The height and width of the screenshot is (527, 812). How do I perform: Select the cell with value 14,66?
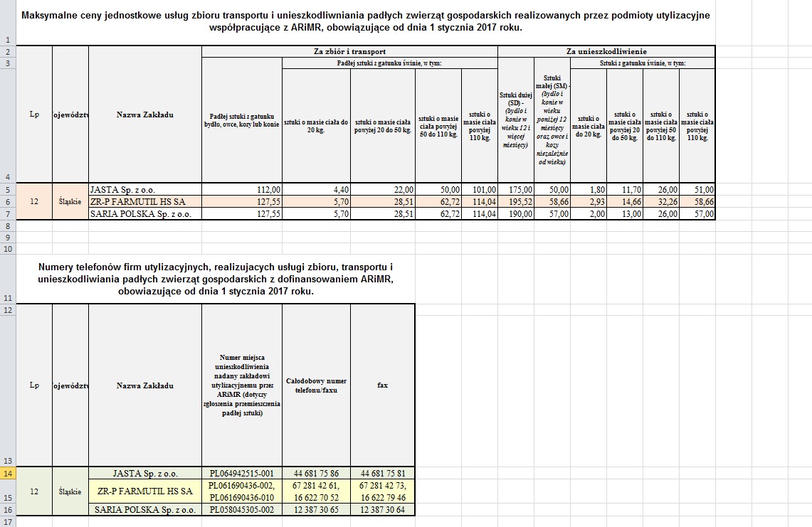625,201
